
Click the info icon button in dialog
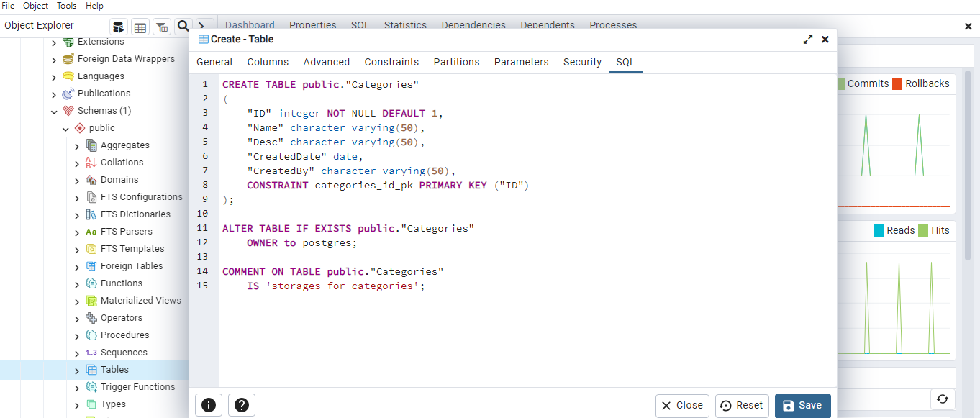point(209,406)
